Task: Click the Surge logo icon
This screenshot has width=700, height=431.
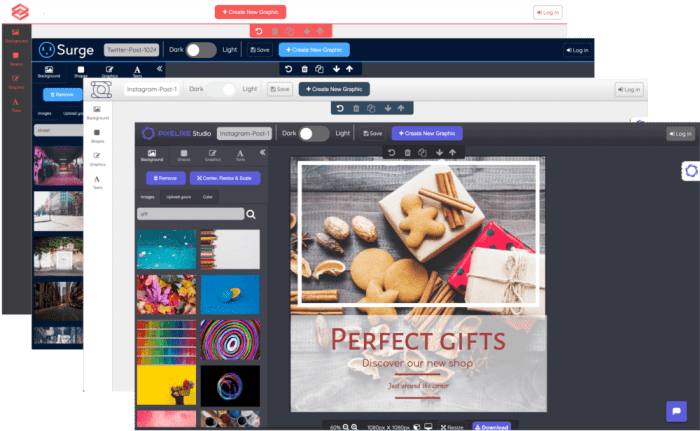Action: tap(46, 50)
